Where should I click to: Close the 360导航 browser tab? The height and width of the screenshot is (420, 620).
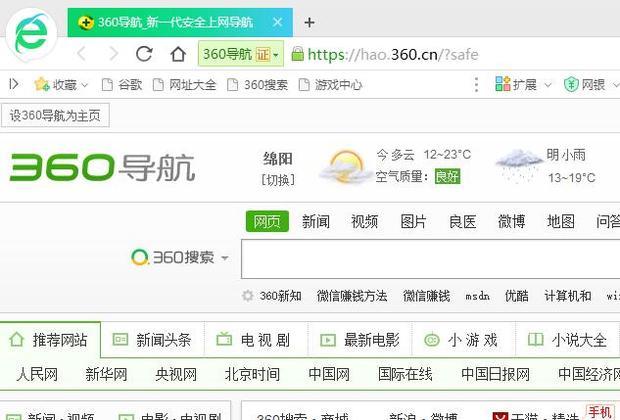click(x=277, y=22)
